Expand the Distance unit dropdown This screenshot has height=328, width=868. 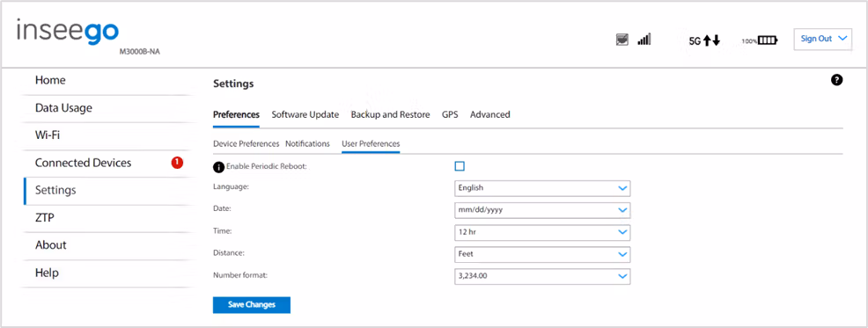(542, 254)
